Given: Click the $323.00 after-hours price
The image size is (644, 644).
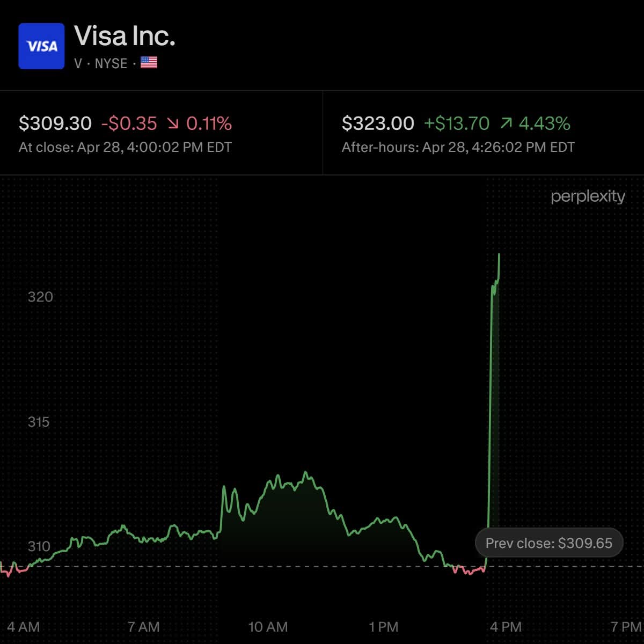Looking at the screenshot, I should coord(378,124).
